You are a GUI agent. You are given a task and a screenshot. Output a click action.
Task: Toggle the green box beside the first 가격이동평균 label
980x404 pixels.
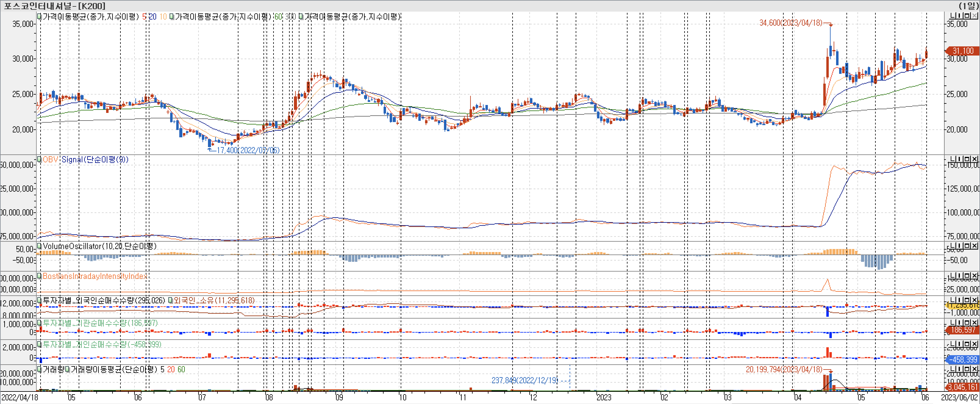click(39, 17)
